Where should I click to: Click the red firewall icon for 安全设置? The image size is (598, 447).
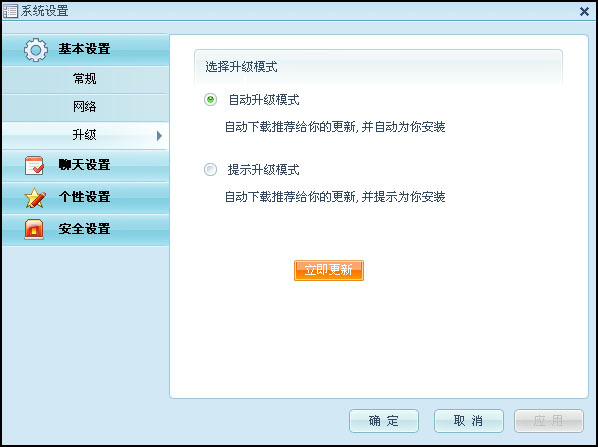[34, 230]
